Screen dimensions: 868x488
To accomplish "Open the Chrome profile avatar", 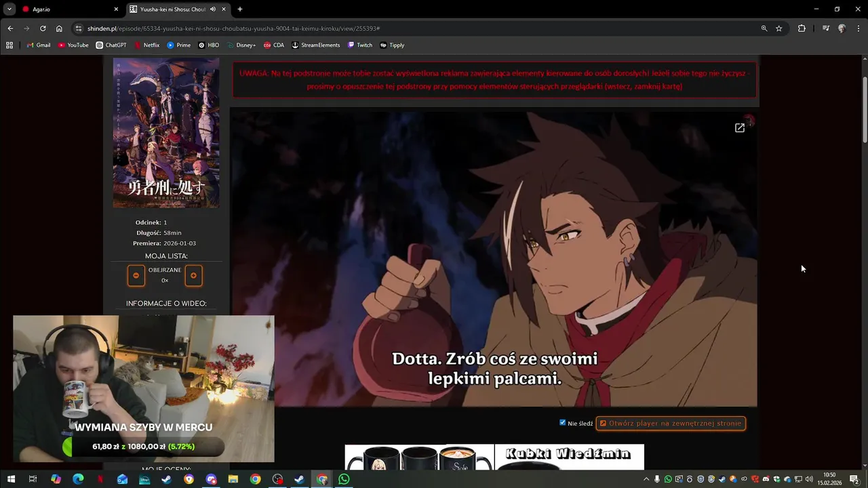I will [x=842, y=28].
